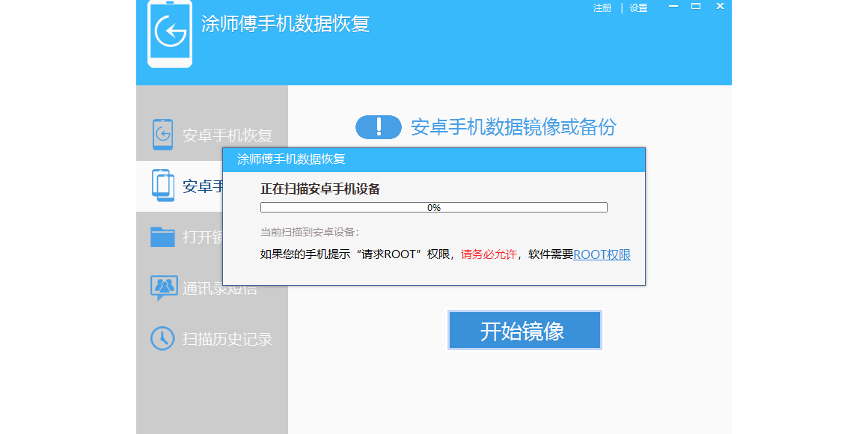Click the 安卓手机数据镜像或备份 heading
Screen dimensions: 868x434
coord(513,127)
